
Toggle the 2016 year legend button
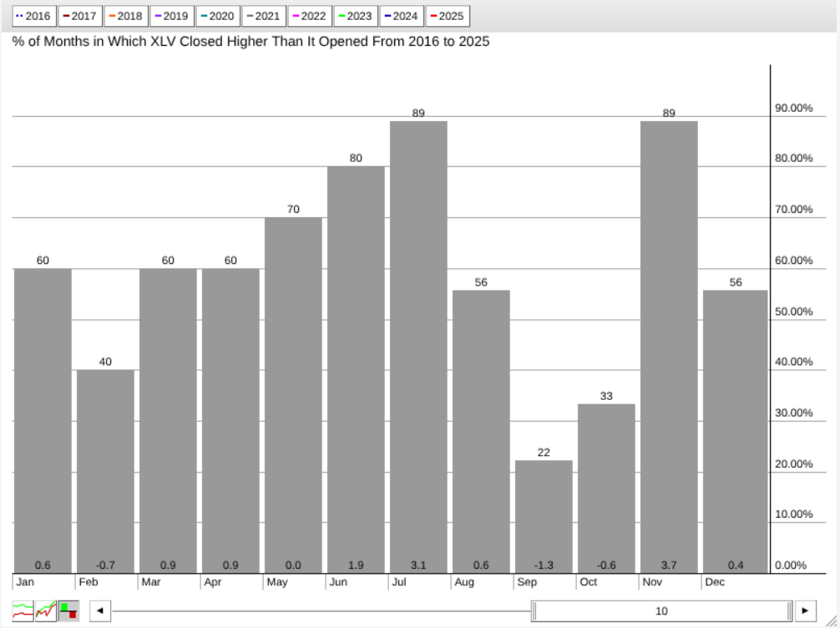pyautogui.click(x=34, y=16)
